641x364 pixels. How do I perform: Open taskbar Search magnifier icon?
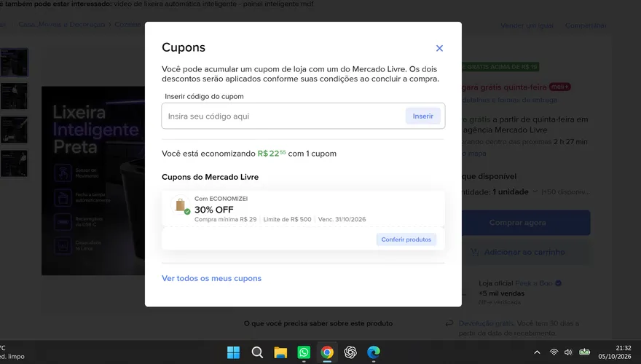(257, 352)
